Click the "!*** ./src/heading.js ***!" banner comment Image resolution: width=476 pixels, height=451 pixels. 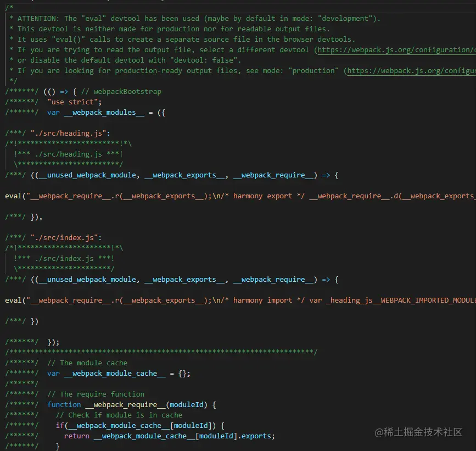tap(68, 154)
